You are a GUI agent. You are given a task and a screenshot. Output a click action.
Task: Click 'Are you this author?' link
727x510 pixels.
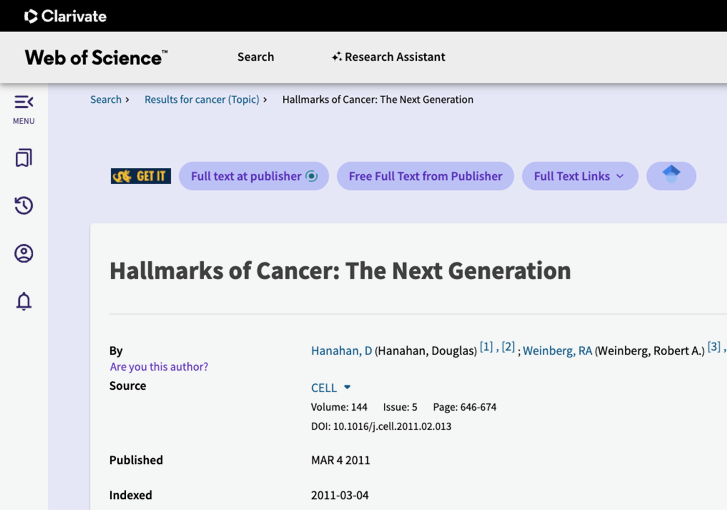point(159,367)
